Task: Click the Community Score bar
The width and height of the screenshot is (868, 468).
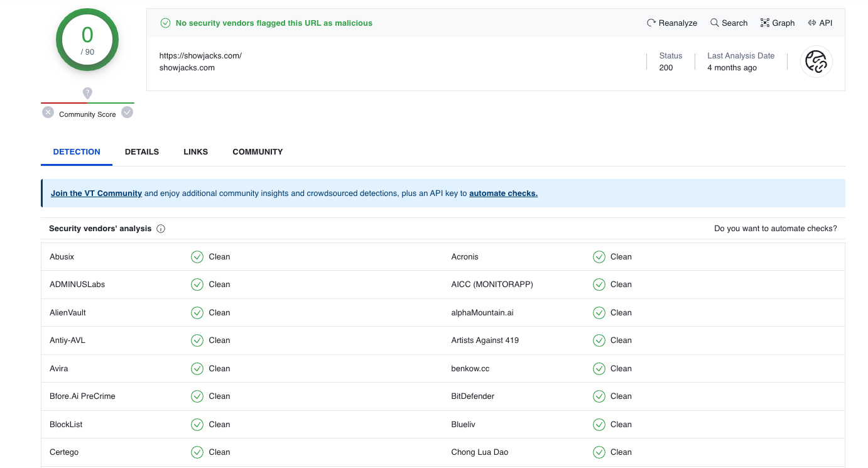Action: [x=87, y=103]
